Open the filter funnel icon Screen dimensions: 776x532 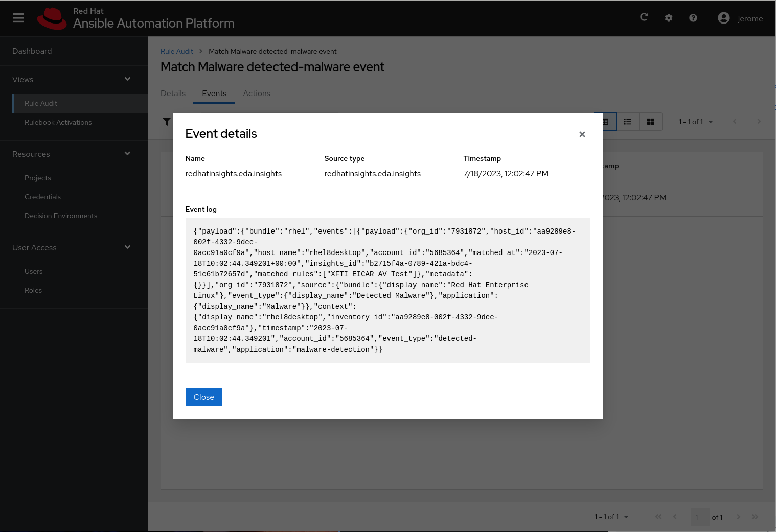click(x=166, y=122)
